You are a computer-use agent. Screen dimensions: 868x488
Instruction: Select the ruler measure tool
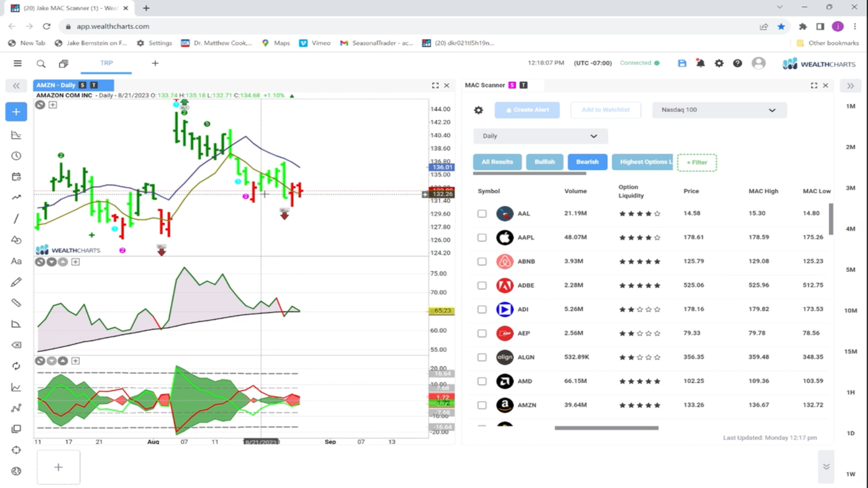pos(16,303)
